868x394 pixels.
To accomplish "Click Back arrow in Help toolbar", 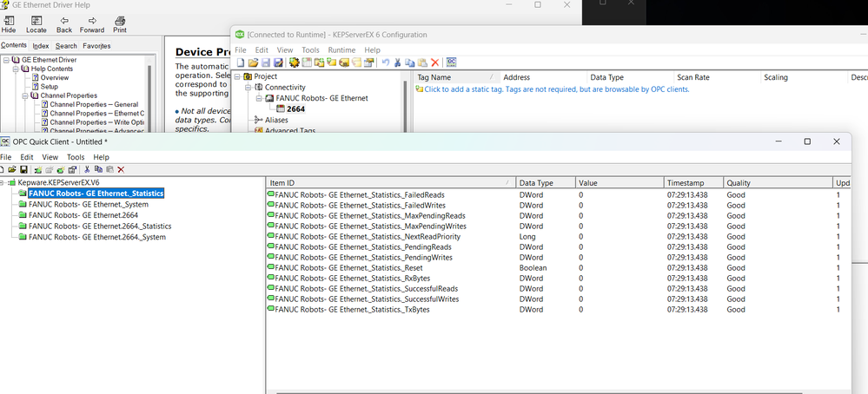I will click(x=64, y=25).
